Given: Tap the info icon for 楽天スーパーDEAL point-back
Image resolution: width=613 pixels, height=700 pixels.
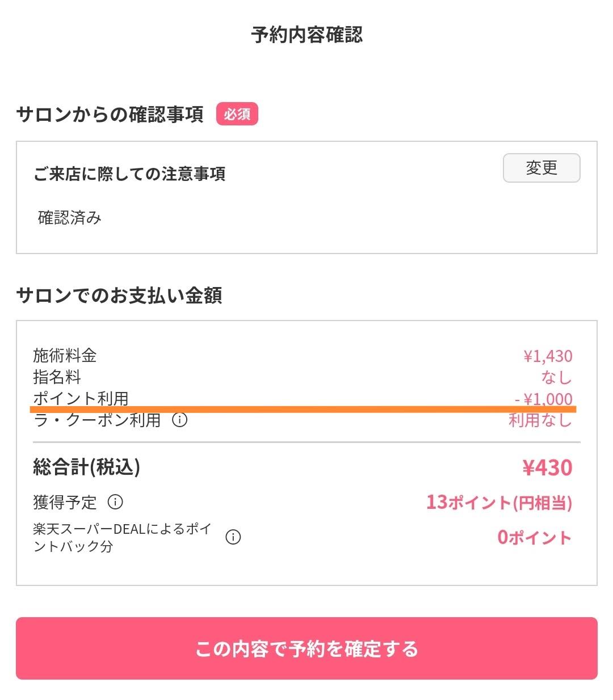Looking at the screenshot, I should pyautogui.click(x=233, y=537).
